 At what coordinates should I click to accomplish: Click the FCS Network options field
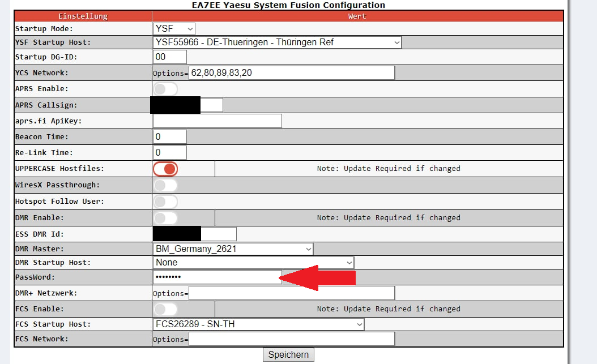[292, 339]
